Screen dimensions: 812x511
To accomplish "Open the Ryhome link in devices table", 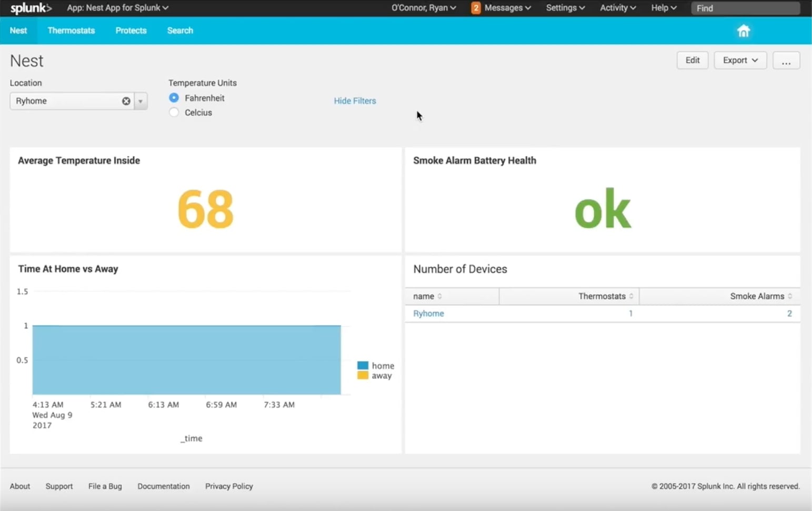I will point(428,314).
